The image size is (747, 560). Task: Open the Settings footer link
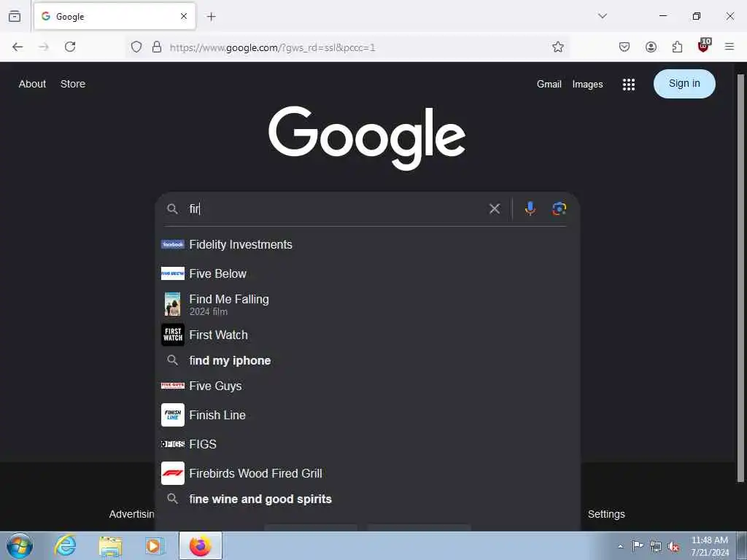pos(606,514)
